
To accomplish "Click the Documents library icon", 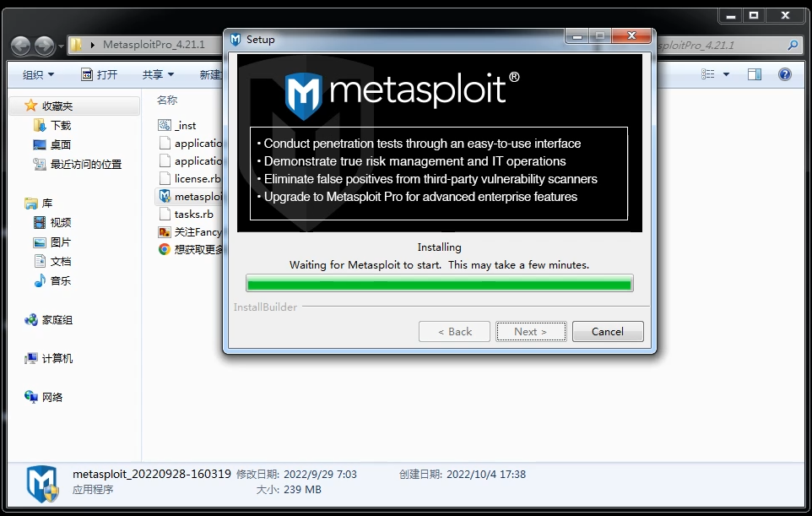I will coord(40,261).
